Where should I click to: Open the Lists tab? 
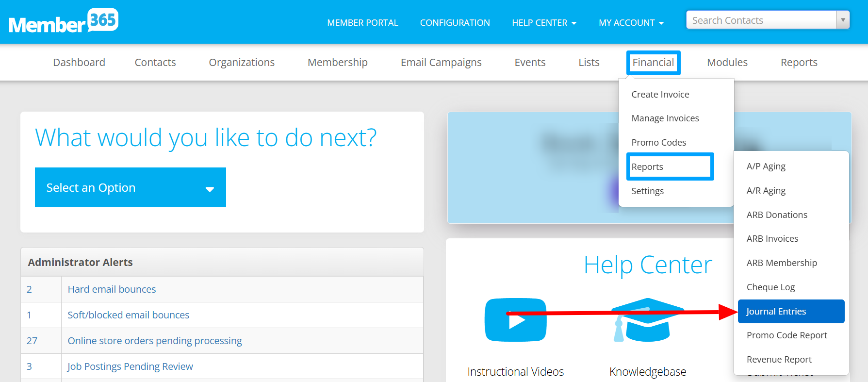pyautogui.click(x=589, y=62)
